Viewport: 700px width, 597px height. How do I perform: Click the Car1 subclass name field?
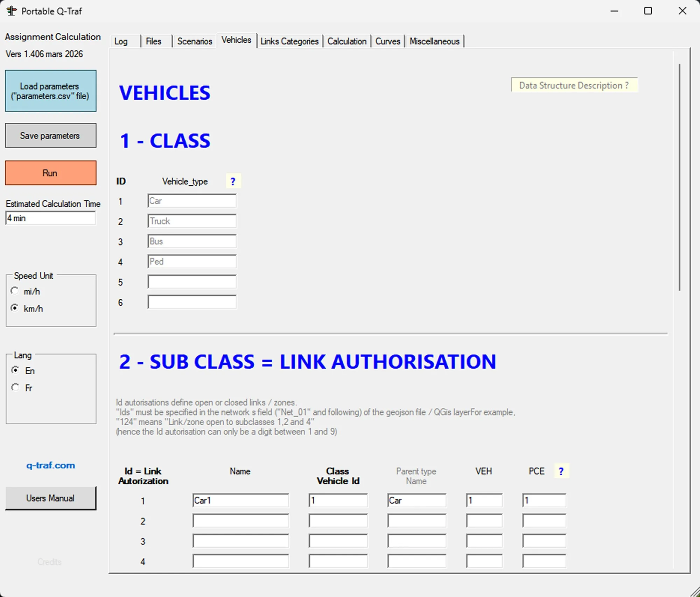240,500
